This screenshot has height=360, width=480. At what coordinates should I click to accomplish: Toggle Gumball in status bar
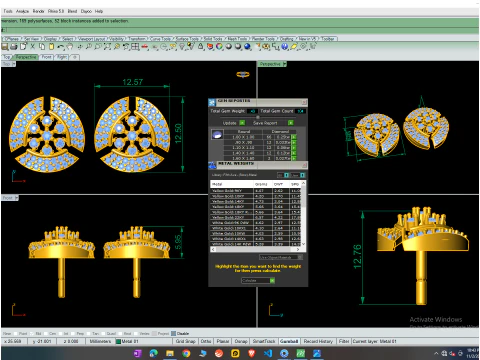tap(289, 341)
